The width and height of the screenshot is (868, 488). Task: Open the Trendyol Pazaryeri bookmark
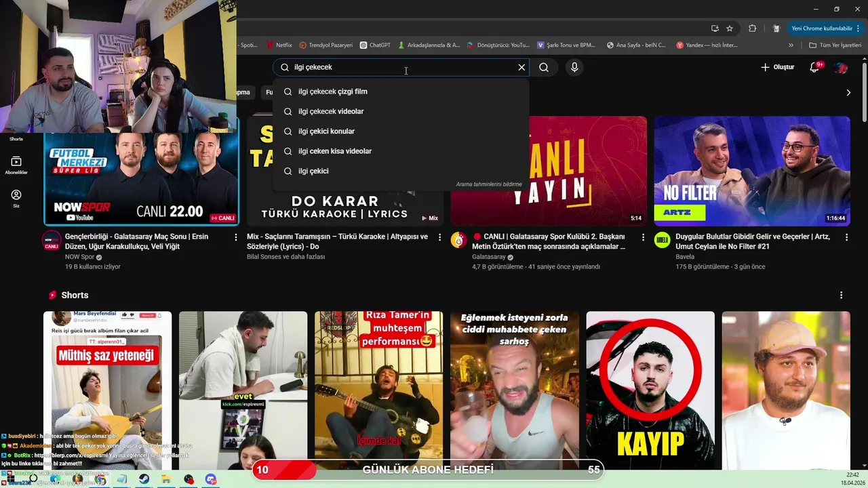click(x=326, y=45)
